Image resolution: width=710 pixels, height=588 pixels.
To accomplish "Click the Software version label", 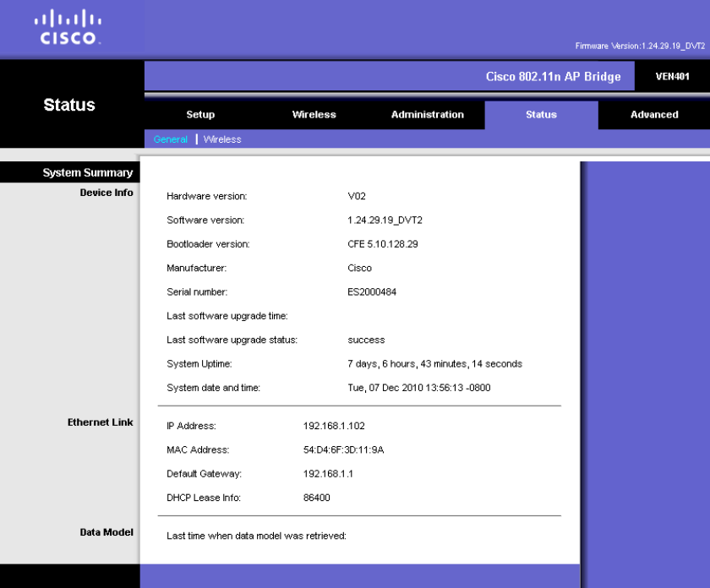I will 205,220.
